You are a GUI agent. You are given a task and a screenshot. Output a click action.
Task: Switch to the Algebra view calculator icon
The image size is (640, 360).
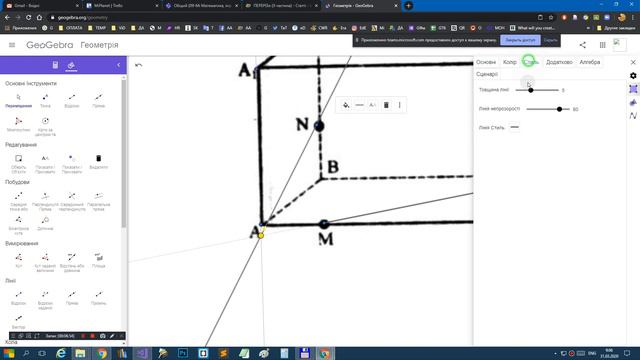click(55, 65)
